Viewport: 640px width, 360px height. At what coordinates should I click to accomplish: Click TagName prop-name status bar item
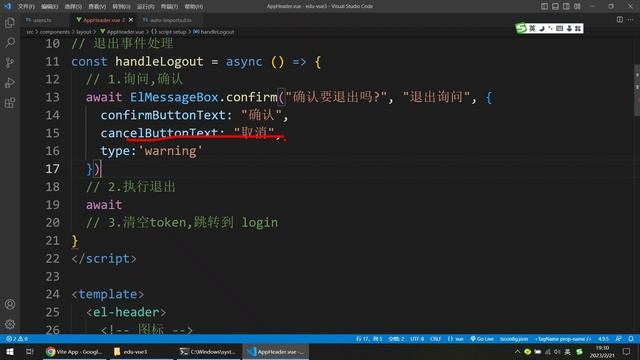(563, 339)
